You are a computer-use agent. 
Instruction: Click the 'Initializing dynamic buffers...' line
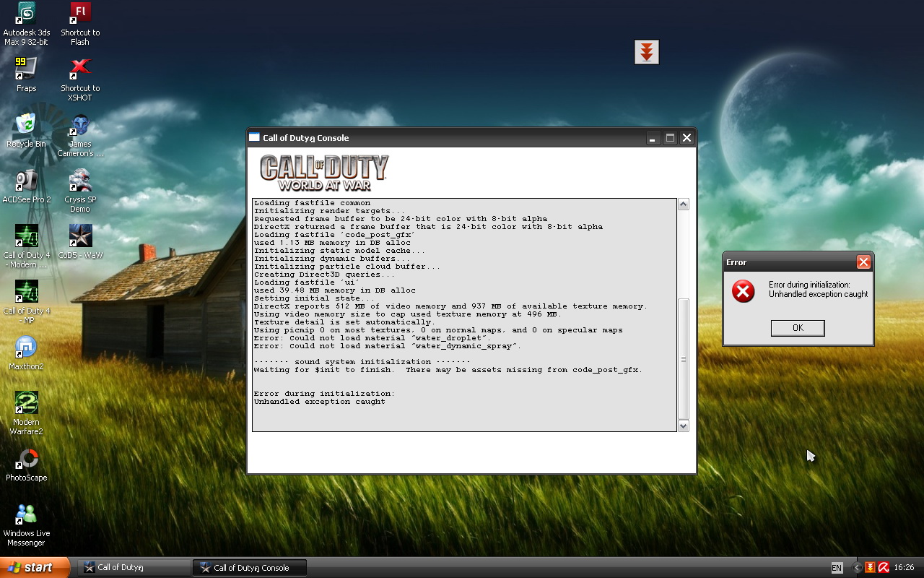point(332,259)
